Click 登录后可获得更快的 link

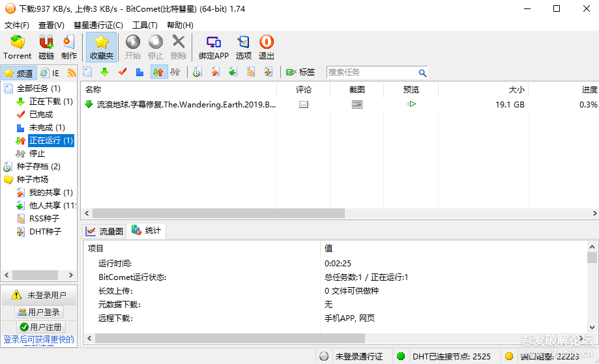[x=39, y=339]
